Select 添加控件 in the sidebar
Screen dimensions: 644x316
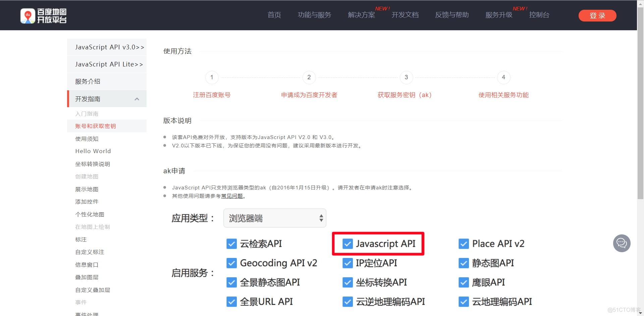click(87, 202)
